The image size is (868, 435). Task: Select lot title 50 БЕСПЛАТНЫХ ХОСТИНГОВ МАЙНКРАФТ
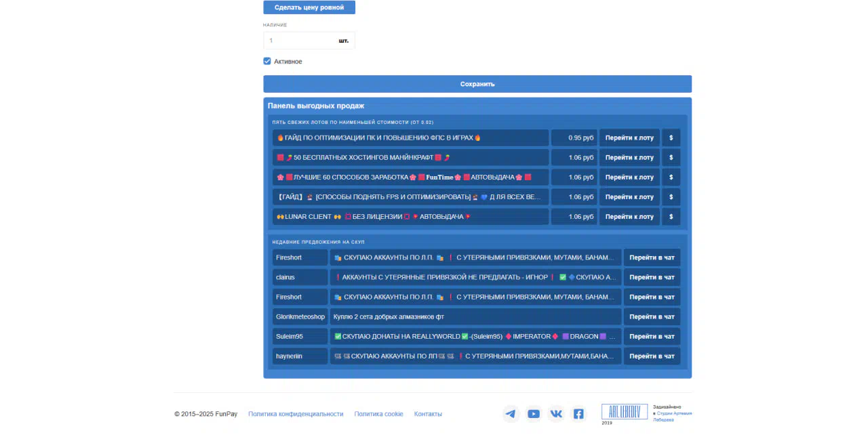[411, 157]
